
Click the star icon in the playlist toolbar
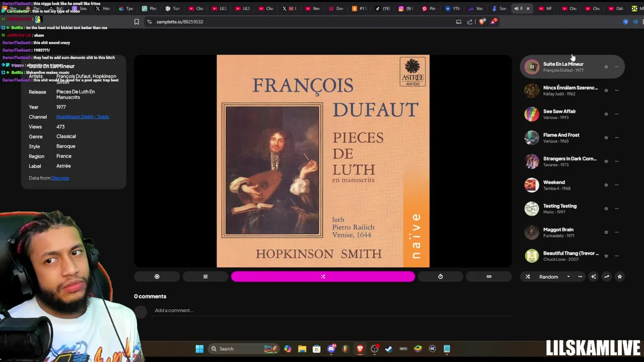(619, 277)
